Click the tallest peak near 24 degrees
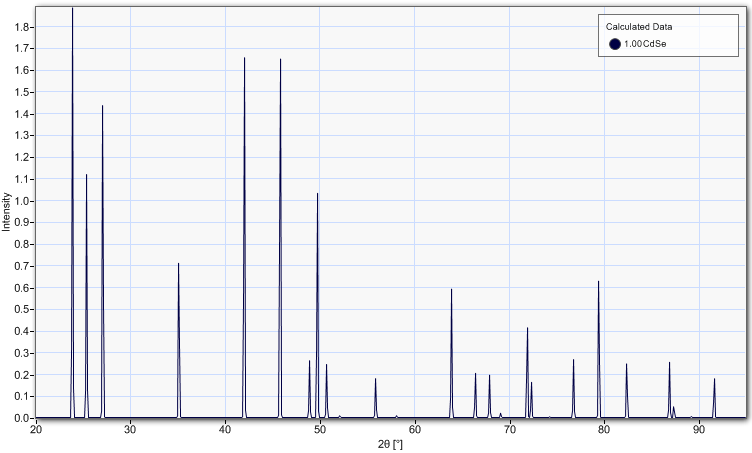The height and width of the screenshot is (453, 752). click(x=73, y=10)
